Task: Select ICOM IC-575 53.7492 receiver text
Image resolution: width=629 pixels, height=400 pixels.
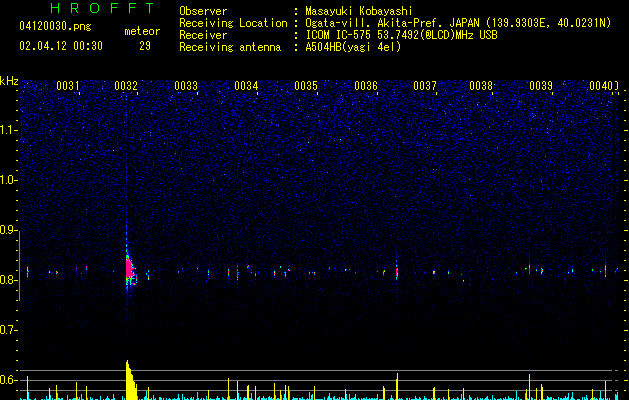Action: pyautogui.click(x=401, y=35)
